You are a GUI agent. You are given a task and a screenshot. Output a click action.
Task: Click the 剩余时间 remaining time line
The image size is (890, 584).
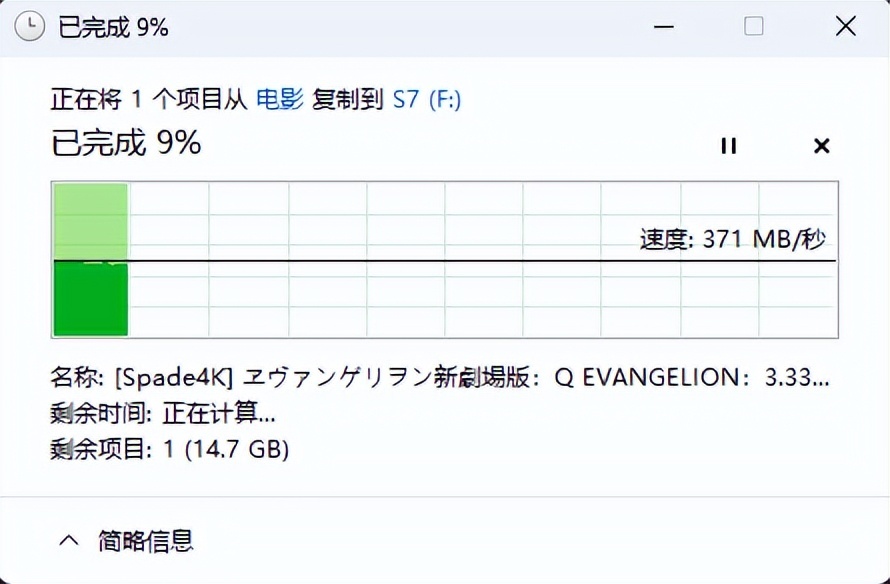point(163,413)
